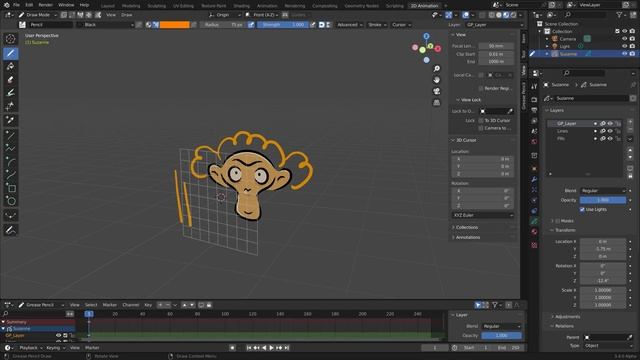
Task: Enable Lock Camera to View checkbox
Action: (481, 128)
